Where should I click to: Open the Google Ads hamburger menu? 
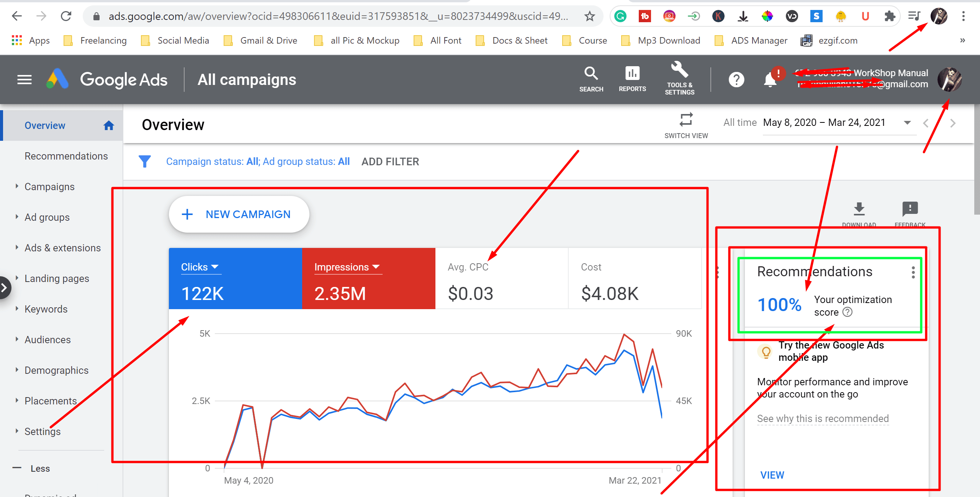pos(25,80)
